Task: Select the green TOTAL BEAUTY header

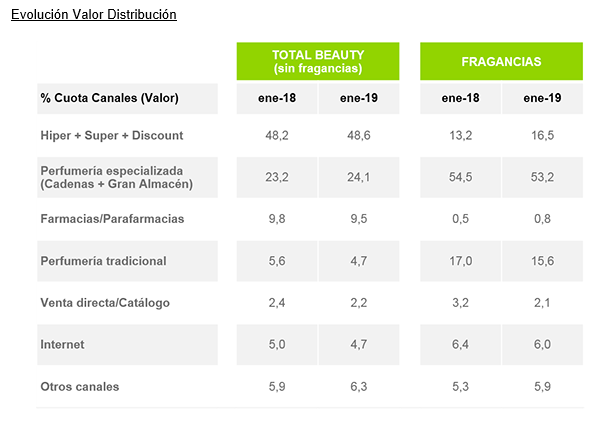Action: click(x=318, y=61)
